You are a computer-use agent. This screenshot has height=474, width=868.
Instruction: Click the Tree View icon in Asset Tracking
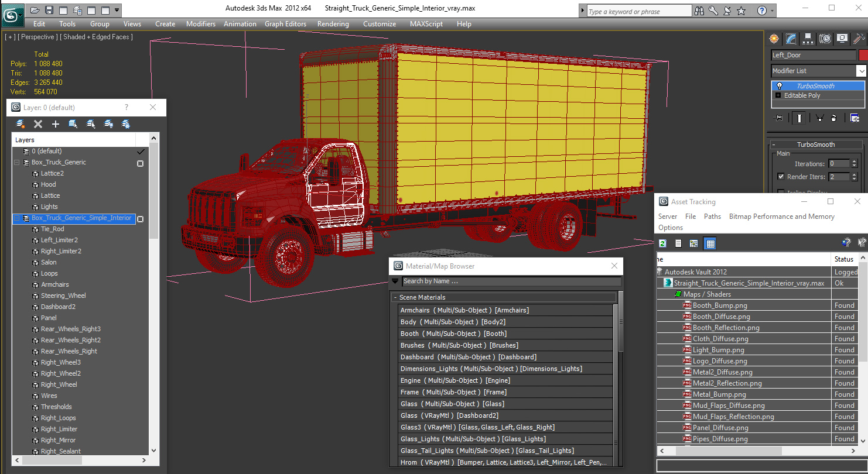click(694, 243)
